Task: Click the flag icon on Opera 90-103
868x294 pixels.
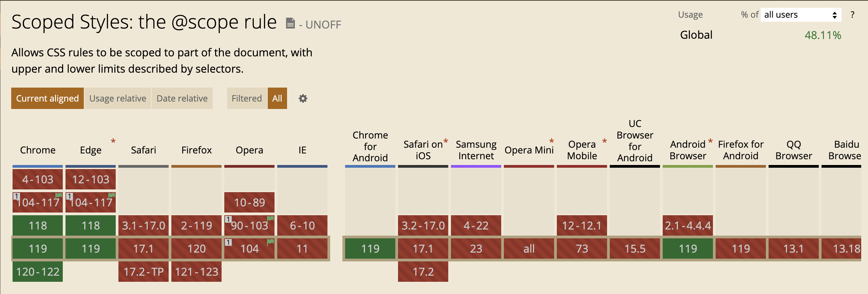Action: [270, 218]
